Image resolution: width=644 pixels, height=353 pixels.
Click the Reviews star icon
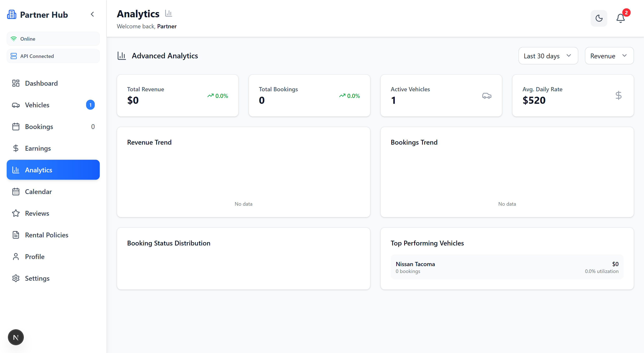click(16, 213)
